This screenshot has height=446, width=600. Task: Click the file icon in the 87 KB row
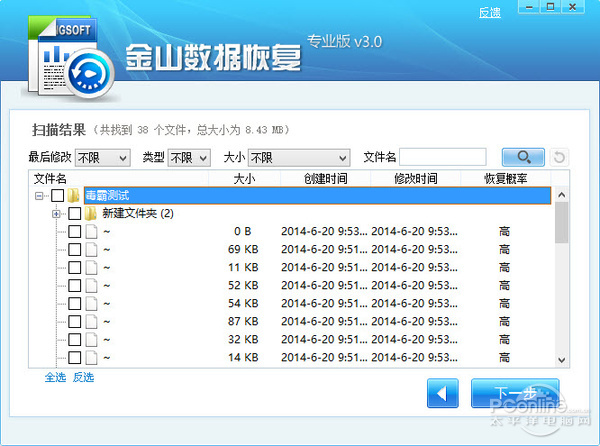(91, 321)
